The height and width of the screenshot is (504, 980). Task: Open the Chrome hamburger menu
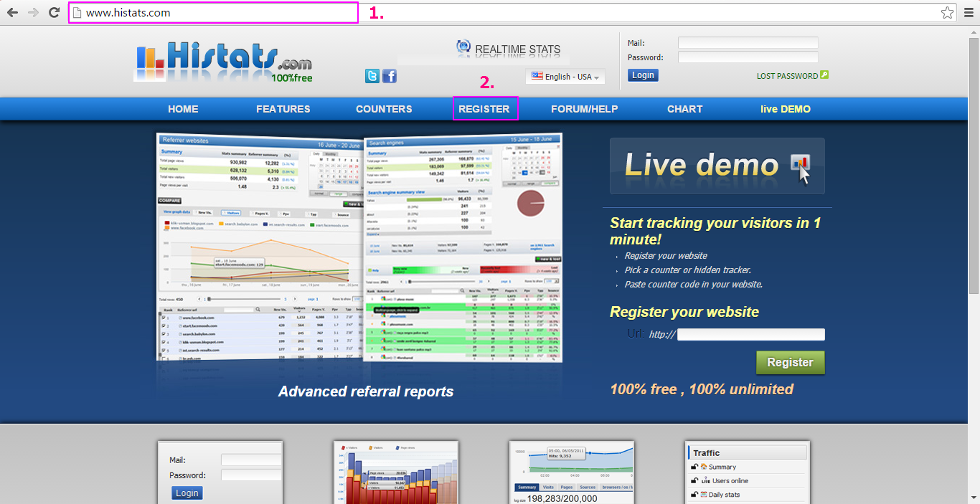(969, 12)
